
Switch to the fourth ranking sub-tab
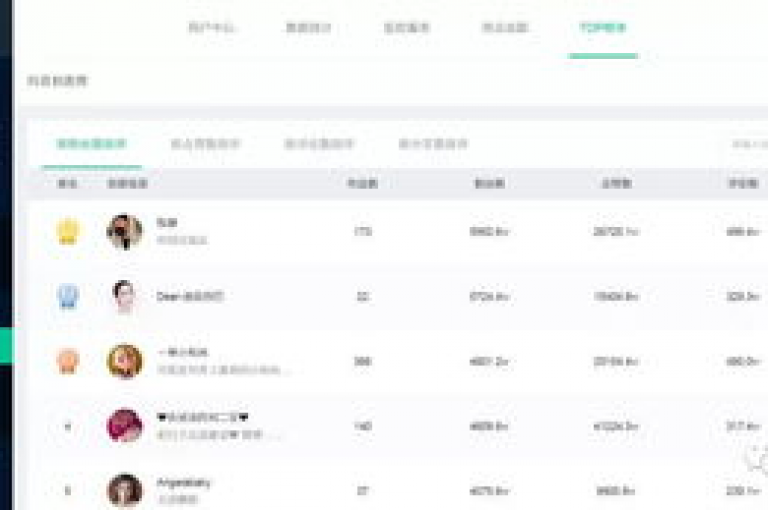(433, 144)
